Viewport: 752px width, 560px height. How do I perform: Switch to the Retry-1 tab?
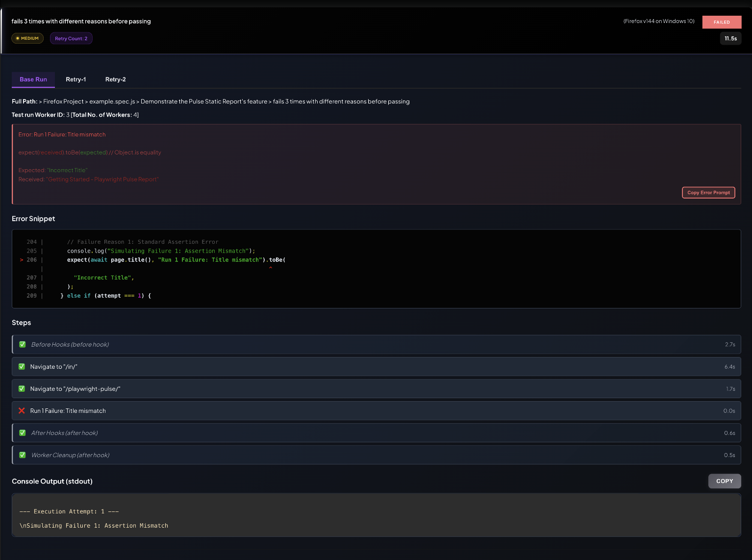[x=76, y=79]
